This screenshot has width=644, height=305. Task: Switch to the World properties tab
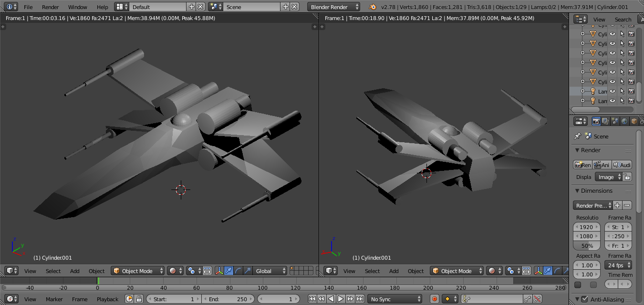pos(624,121)
